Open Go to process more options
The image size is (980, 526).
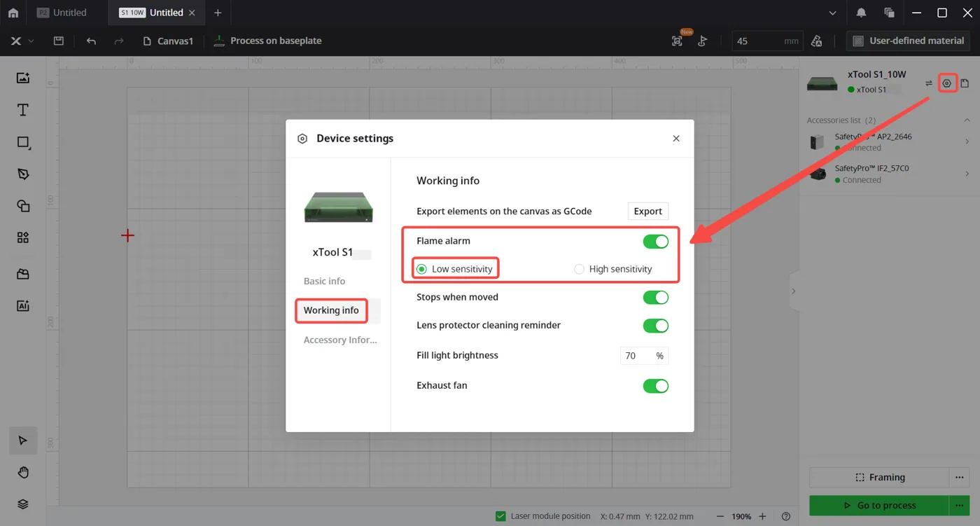[960, 506]
